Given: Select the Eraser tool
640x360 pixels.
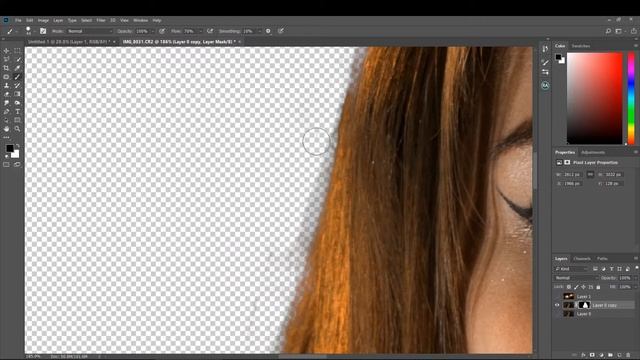Looking at the screenshot, I should click(x=6, y=94).
